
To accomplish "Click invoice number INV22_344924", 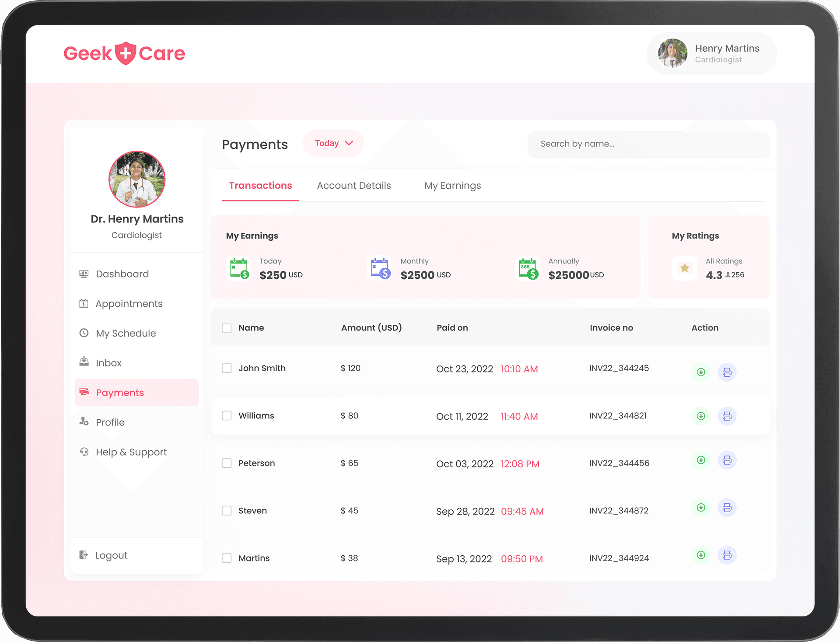I will (619, 558).
